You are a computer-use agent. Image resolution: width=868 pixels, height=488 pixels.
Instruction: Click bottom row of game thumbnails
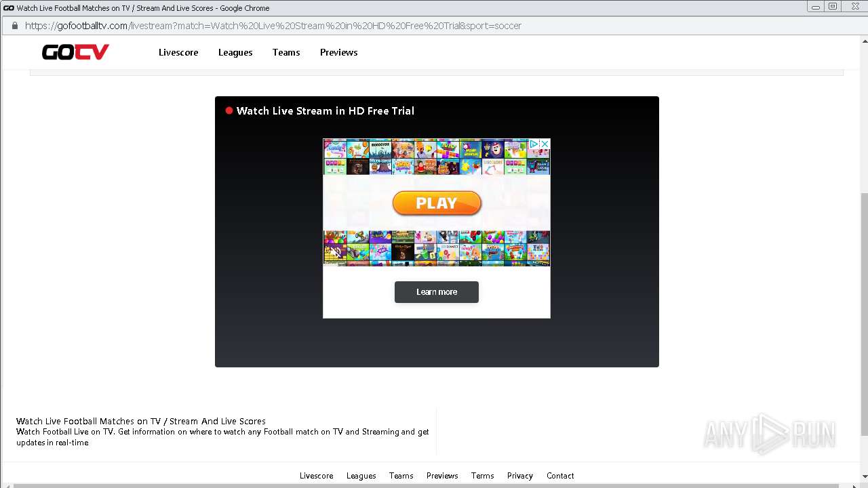(x=437, y=247)
